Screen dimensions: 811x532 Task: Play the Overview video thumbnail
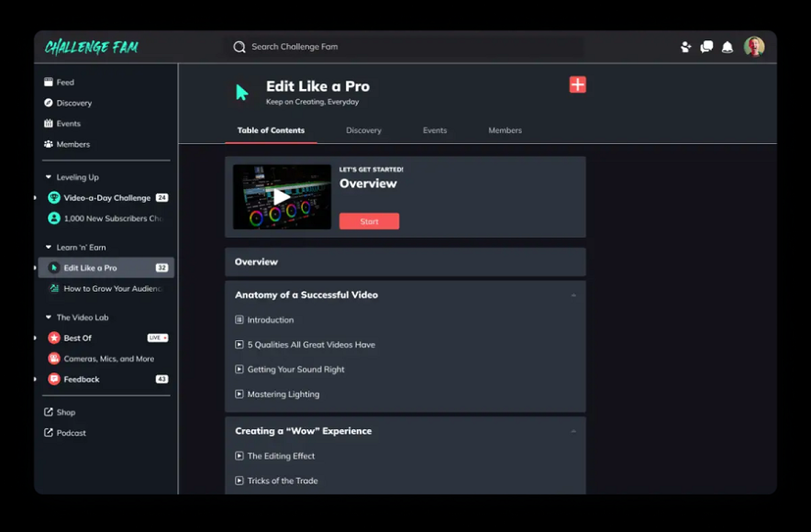click(x=282, y=196)
